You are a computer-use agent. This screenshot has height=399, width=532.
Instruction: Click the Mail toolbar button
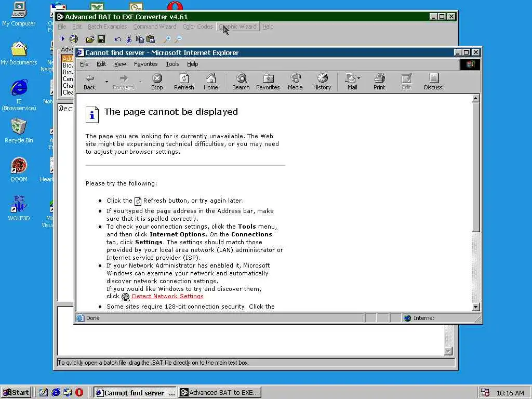pyautogui.click(x=351, y=82)
